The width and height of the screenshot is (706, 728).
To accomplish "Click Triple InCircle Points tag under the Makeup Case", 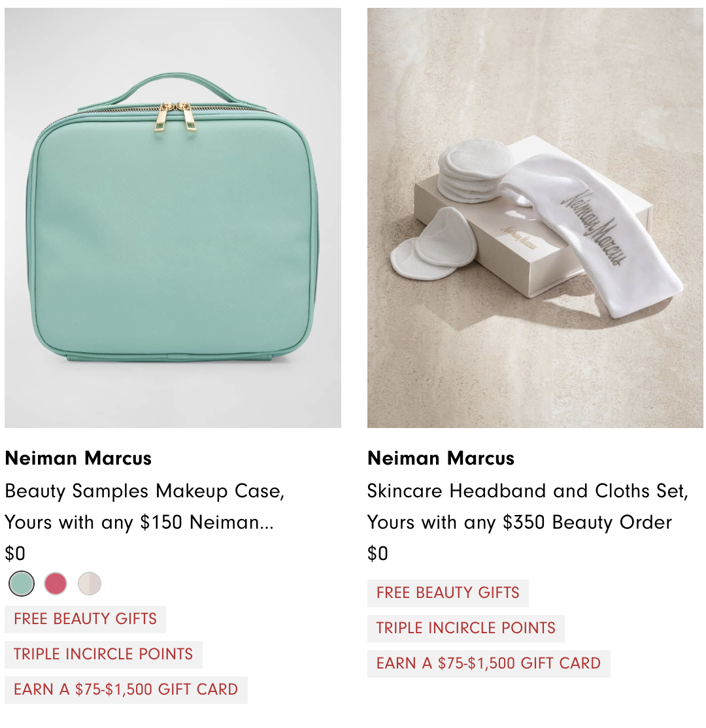I will [103, 654].
